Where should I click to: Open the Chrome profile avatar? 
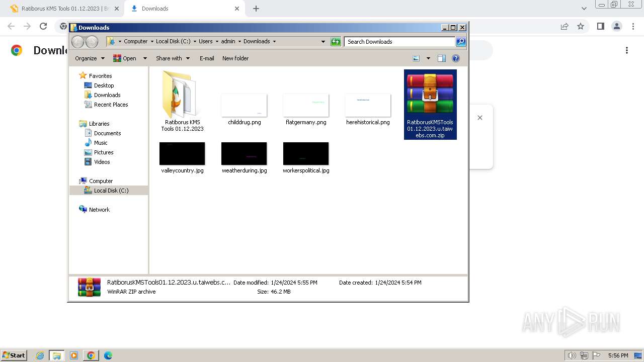(x=616, y=26)
